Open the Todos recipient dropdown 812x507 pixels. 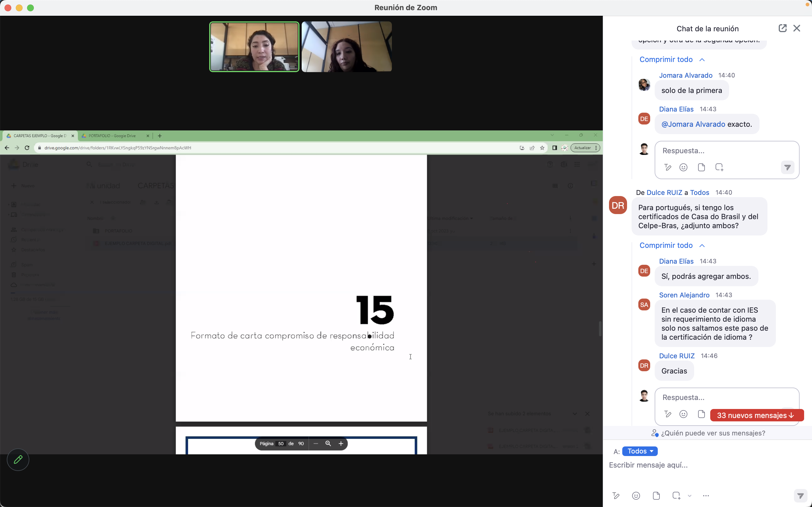(x=639, y=451)
